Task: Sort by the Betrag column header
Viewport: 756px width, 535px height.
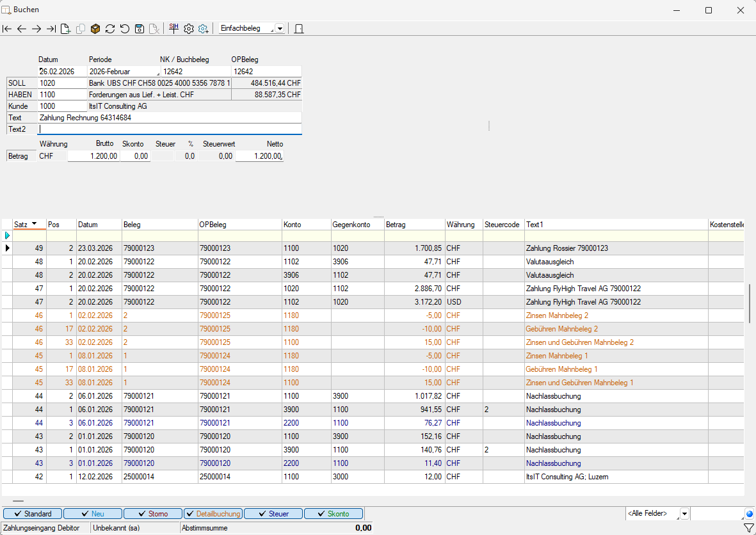Action: 414,225
